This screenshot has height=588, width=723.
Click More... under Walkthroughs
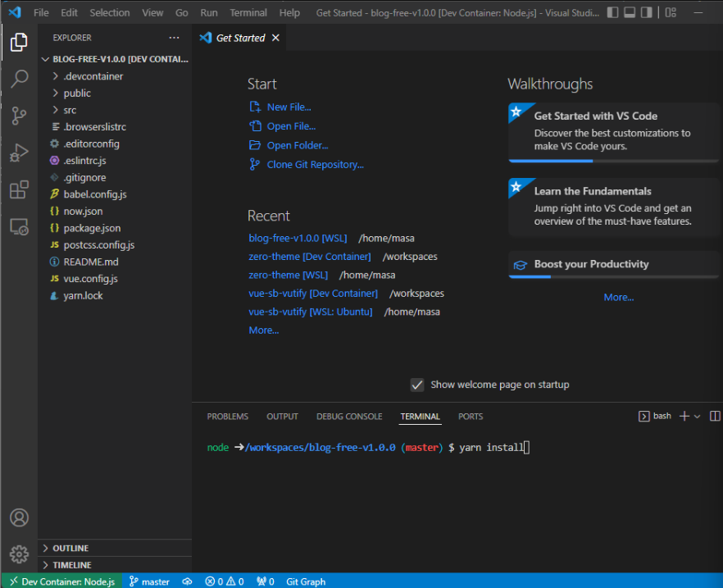point(618,298)
